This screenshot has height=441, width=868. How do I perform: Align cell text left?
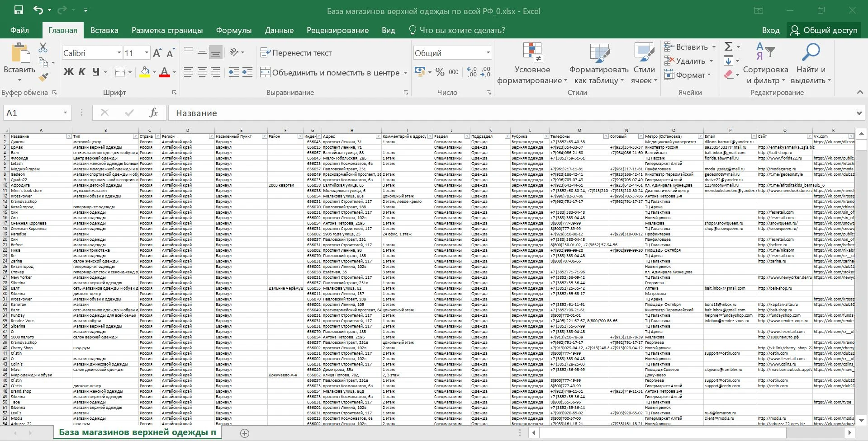(189, 72)
